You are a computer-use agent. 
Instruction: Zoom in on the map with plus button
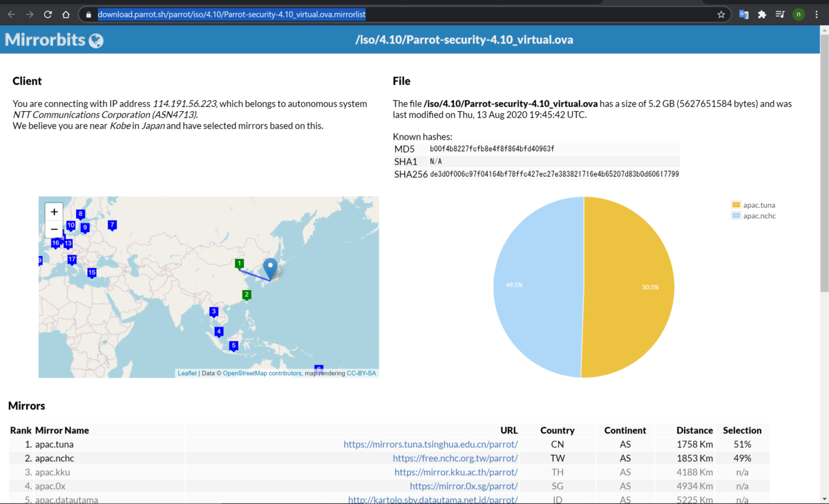tap(54, 212)
